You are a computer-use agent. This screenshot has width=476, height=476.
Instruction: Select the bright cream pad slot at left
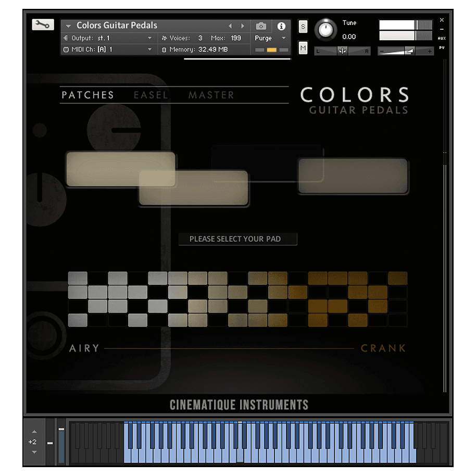tap(121, 169)
